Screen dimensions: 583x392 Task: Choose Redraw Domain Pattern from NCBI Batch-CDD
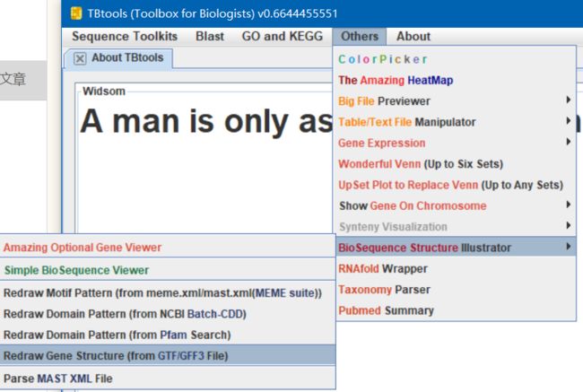tap(168, 314)
